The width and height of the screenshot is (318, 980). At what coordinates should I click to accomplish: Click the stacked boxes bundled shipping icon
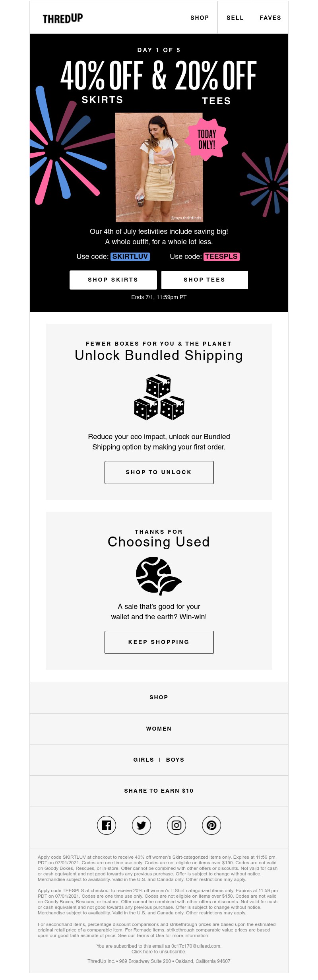(159, 397)
